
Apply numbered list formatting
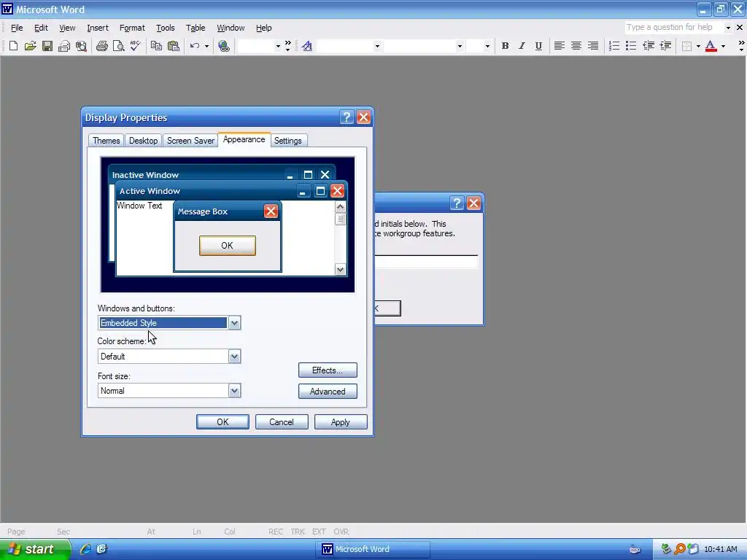[x=614, y=46]
